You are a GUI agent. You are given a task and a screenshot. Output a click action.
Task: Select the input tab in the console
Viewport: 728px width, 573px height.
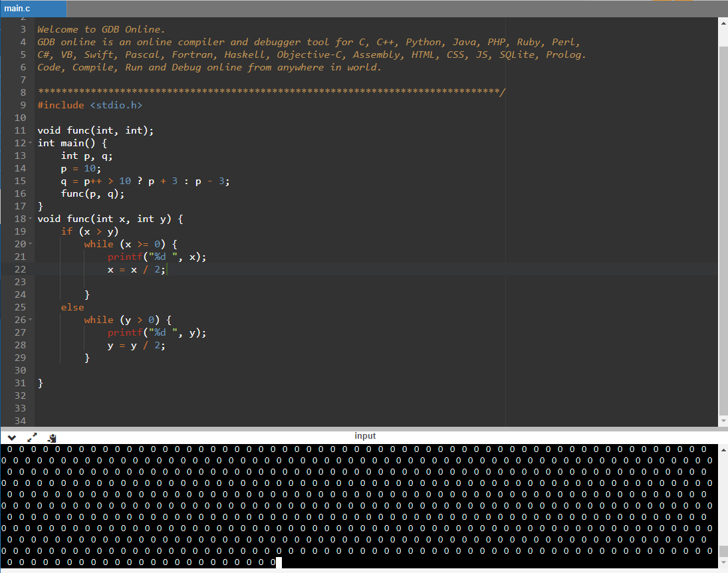pyautogui.click(x=364, y=436)
